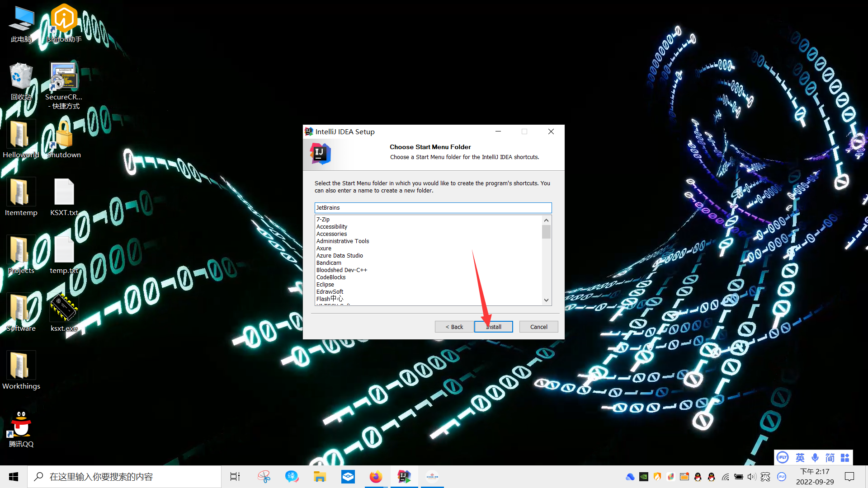Image resolution: width=868 pixels, height=488 pixels.
Task: Select the Recycle Bin desktop icon
Action: coord(21,78)
